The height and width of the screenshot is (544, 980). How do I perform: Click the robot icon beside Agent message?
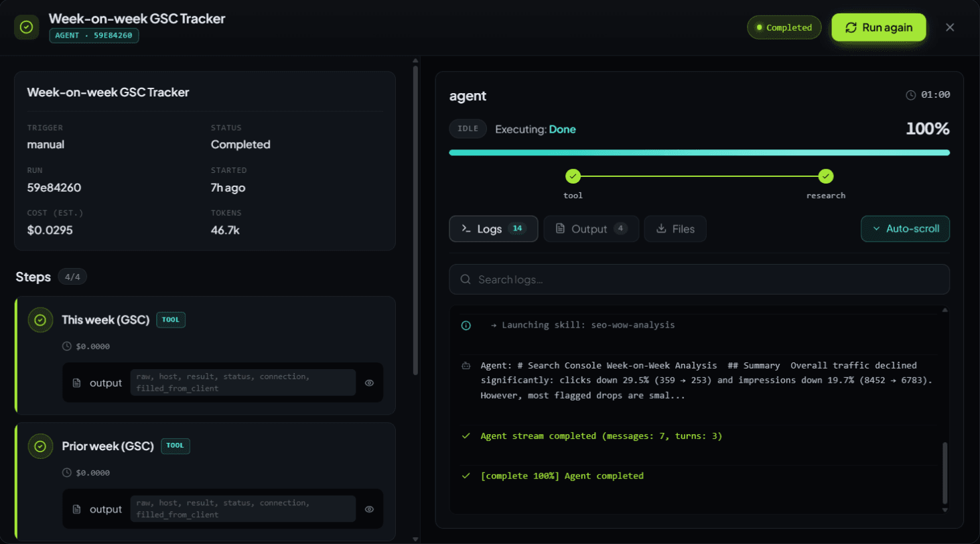pyautogui.click(x=466, y=366)
